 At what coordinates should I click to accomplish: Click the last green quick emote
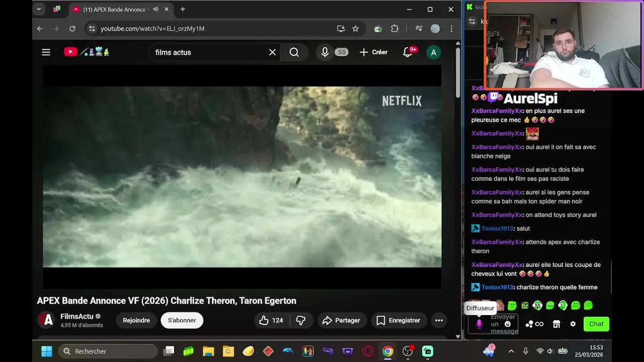tap(588, 305)
